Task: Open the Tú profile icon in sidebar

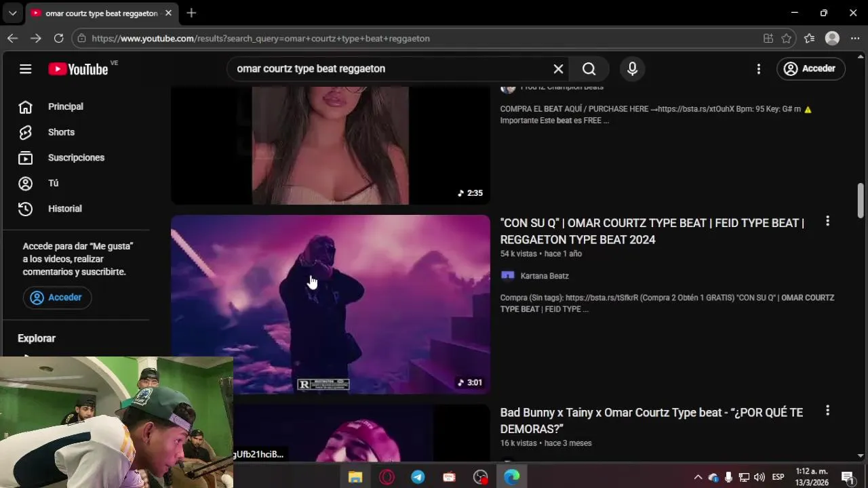Action: click(25, 183)
